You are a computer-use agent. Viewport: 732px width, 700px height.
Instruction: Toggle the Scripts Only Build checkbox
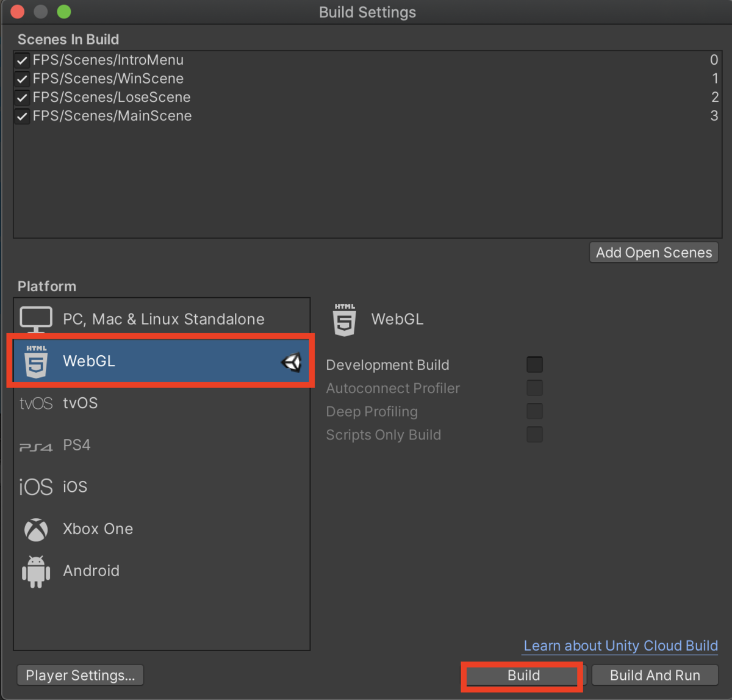[x=534, y=435]
